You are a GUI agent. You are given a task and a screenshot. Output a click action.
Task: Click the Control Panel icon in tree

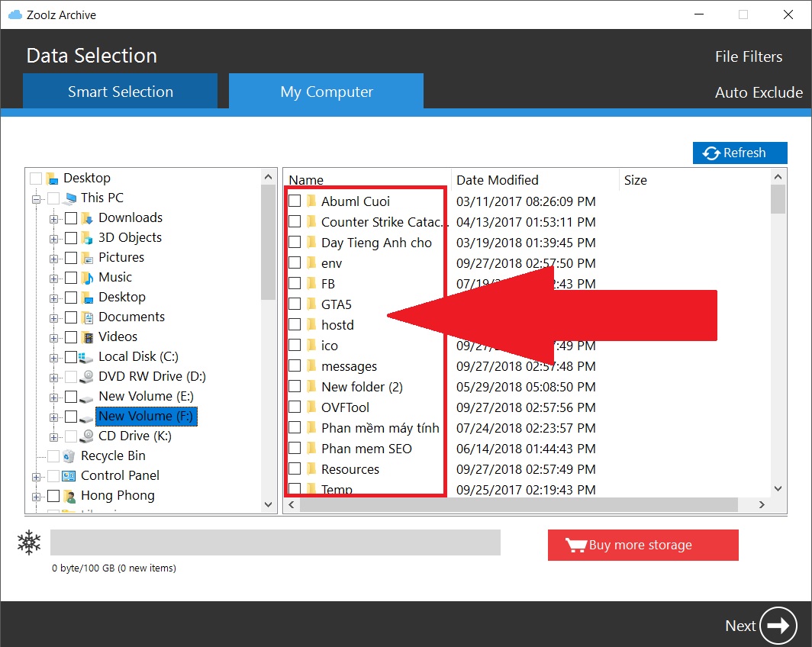tap(69, 476)
